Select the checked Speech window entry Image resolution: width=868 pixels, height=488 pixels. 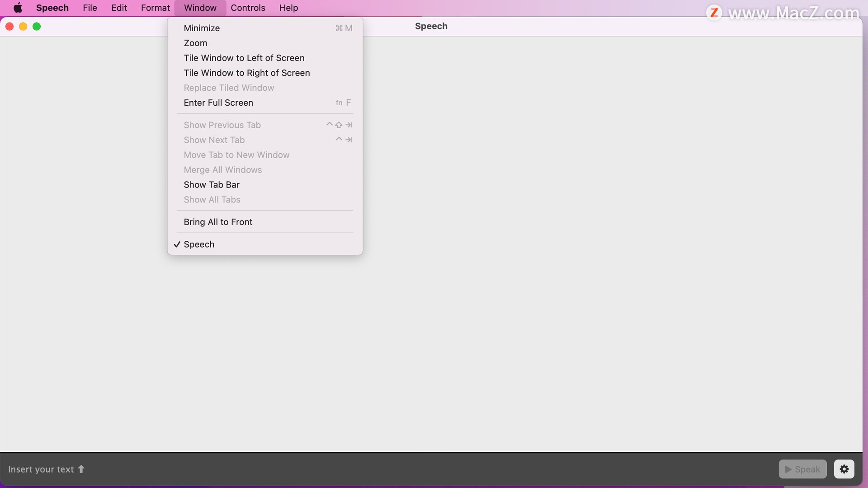(265, 244)
